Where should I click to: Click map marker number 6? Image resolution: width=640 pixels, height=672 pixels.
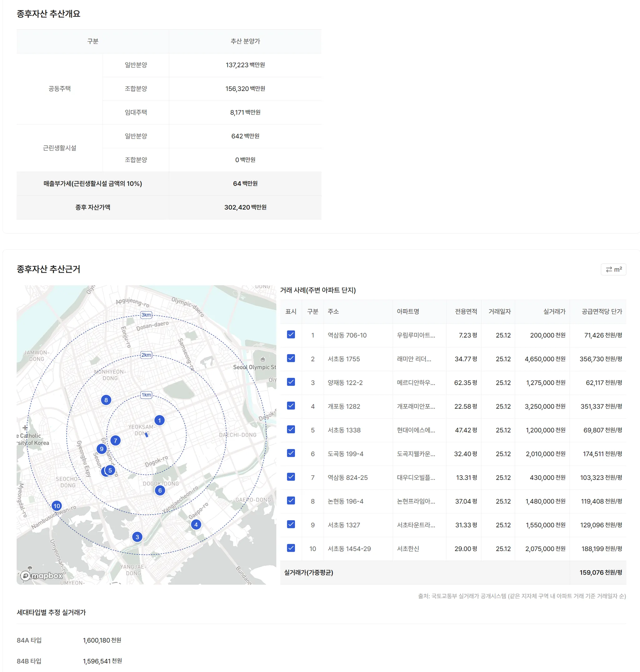160,490
